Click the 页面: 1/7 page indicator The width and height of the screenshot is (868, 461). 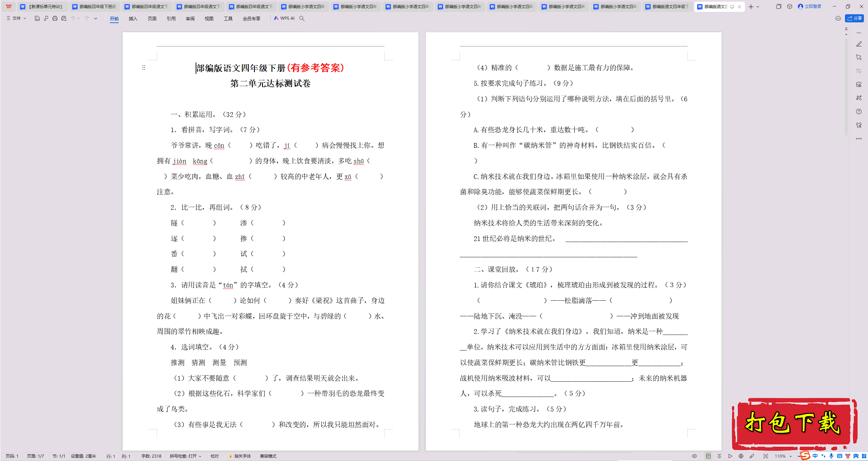pos(36,456)
